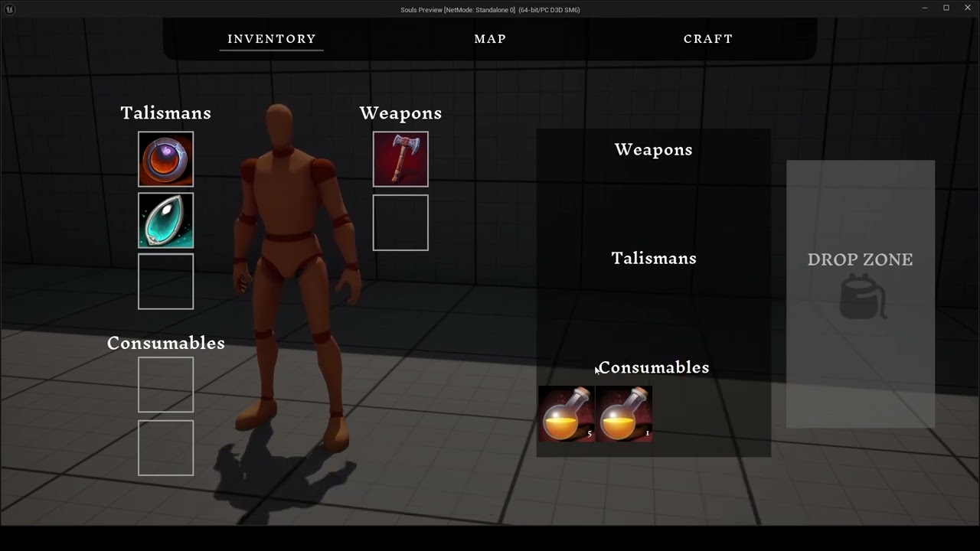This screenshot has height=551, width=980.
Task: Select the potion stack with count 1
Action: click(624, 414)
